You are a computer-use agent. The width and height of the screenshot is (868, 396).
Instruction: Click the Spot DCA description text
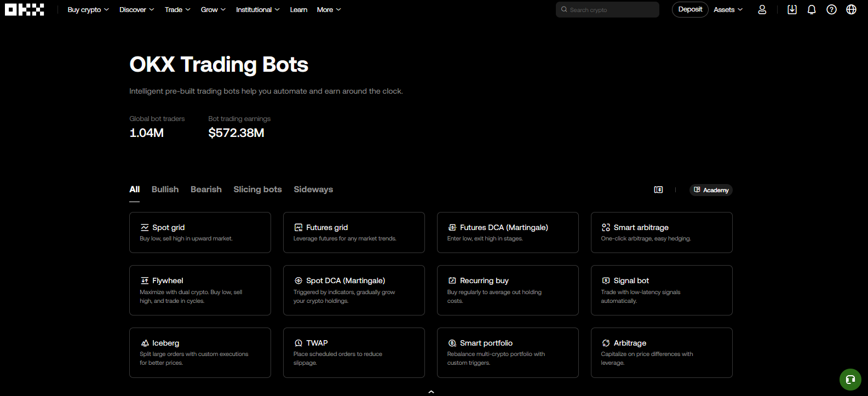[344, 296]
